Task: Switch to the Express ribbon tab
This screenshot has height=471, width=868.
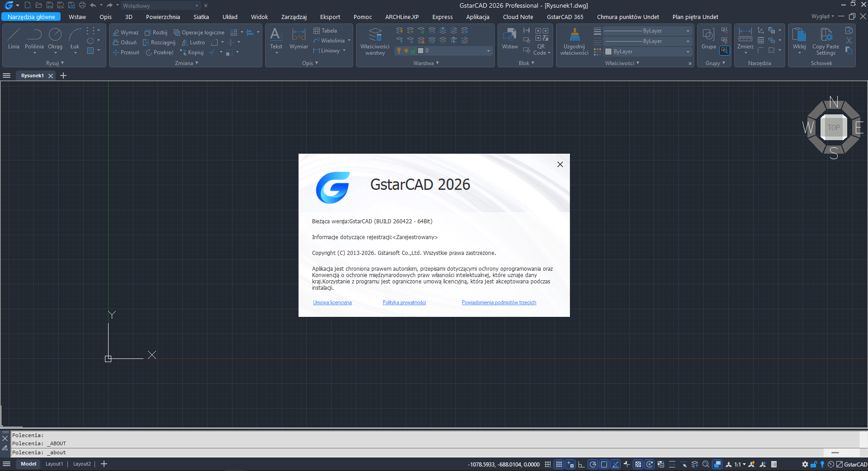Action: (x=442, y=17)
